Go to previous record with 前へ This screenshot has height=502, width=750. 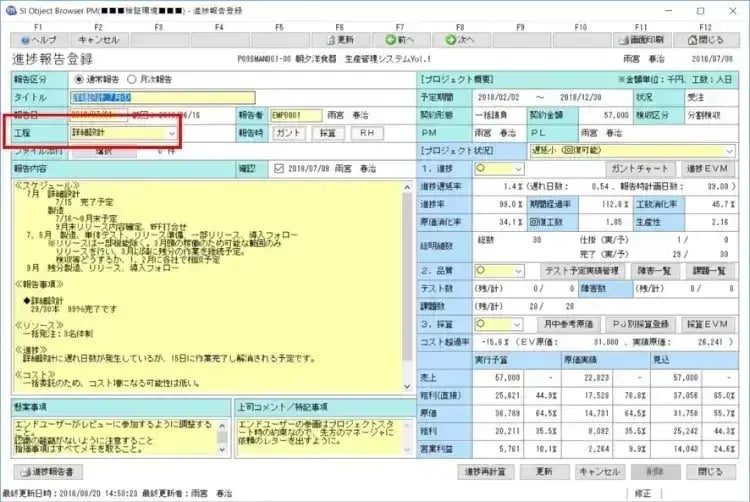point(400,40)
